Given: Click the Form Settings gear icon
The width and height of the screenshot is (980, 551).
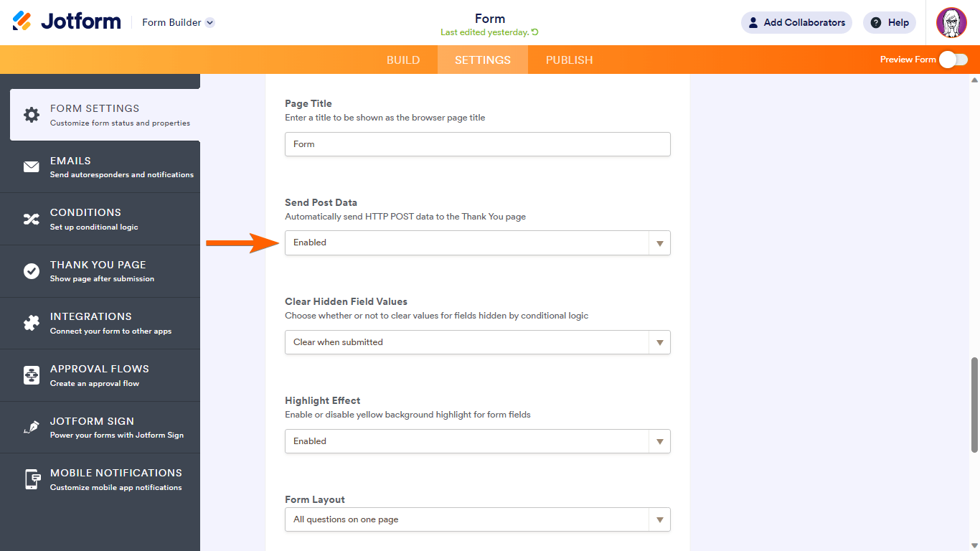Looking at the screenshot, I should tap(32, 115).
